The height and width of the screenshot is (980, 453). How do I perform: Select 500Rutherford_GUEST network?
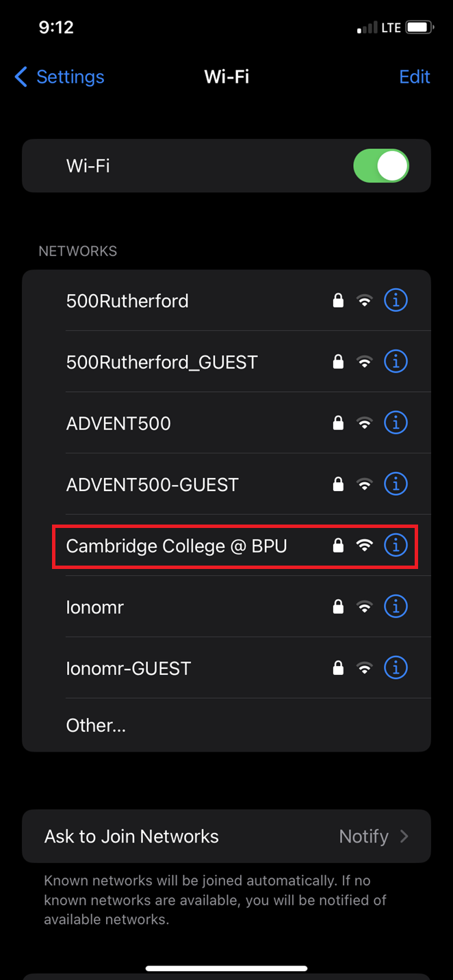(x=161, y=362)
